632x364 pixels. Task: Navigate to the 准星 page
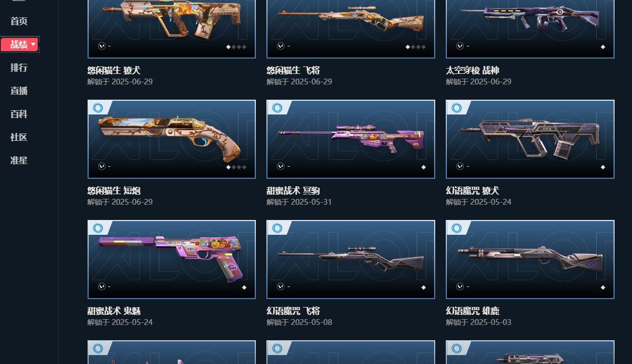click(x=19, y=160)
